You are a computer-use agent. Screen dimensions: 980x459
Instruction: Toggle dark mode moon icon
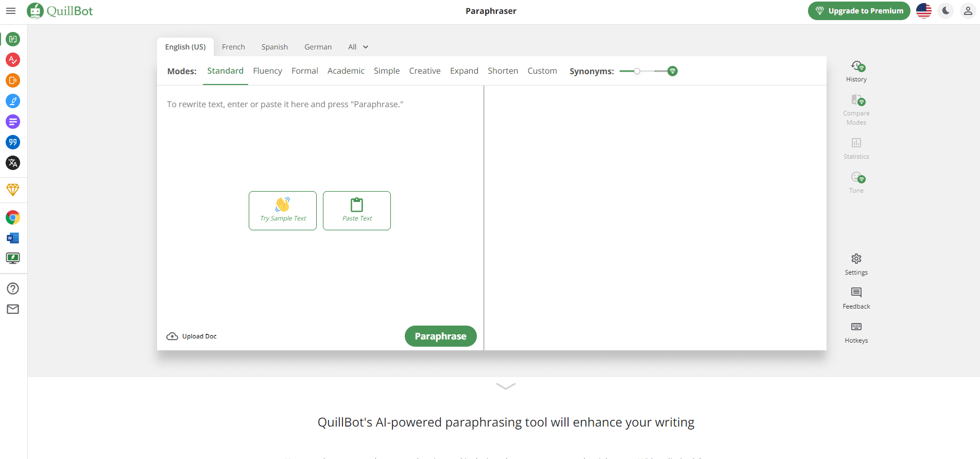[x=946, y=11]
